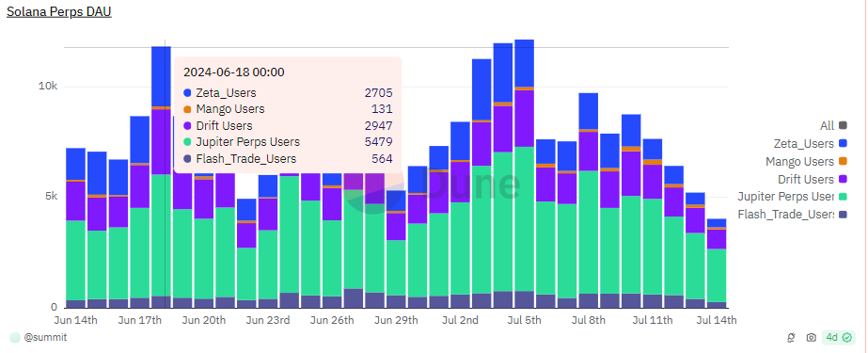Click the Jupiter Perps Users green legend swatch
This screenshot has height=353, width=868.
click(844, 197)
